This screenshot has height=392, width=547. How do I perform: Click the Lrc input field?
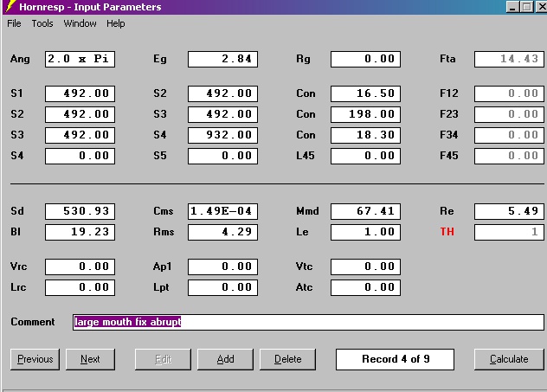[80, 287]
